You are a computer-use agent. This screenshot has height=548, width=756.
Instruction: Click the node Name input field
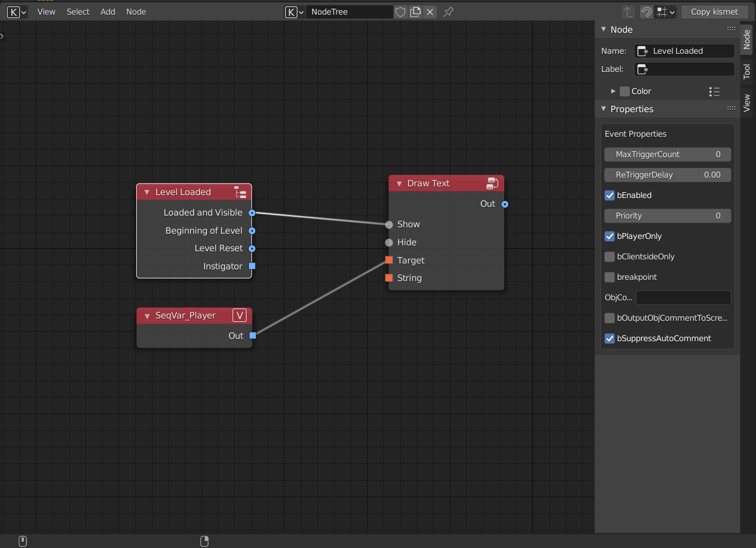coord(684,51)
